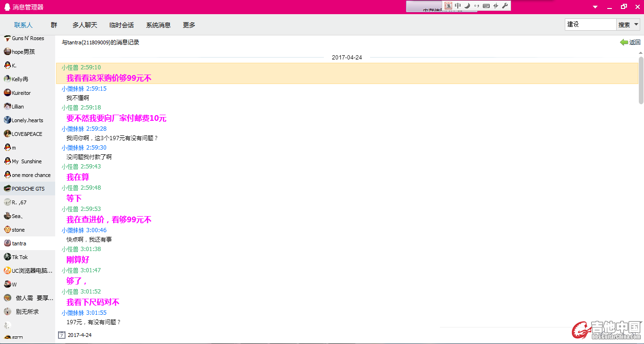644x344 pixels.
Task: Select the PORSCHE GTS contact avatar
Action: point(8,189)
